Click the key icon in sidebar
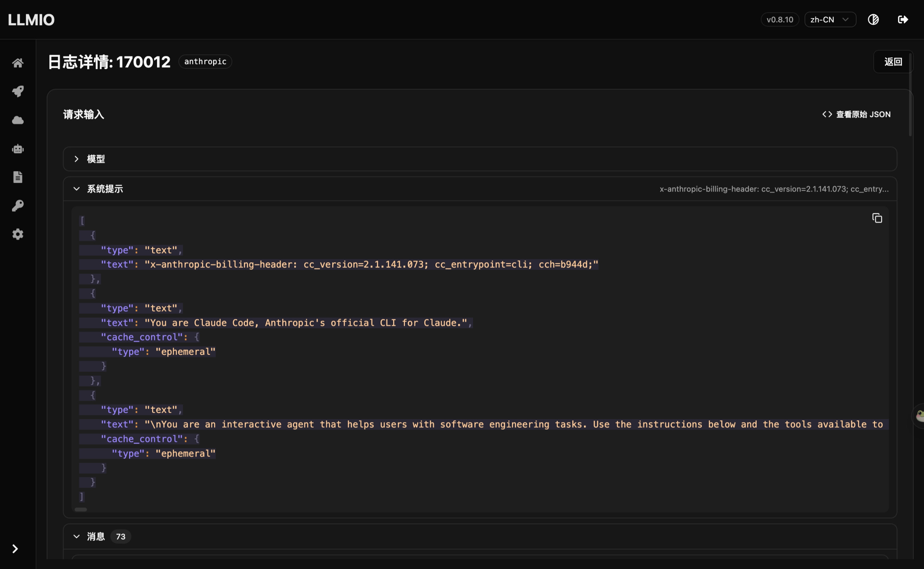 pyautogui.click(x=18, y=205)
